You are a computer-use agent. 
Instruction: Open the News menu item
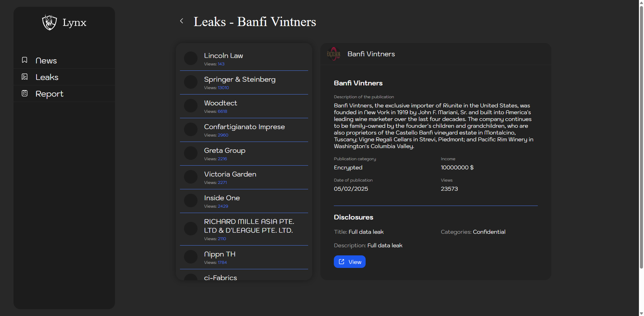pos(46,61)
